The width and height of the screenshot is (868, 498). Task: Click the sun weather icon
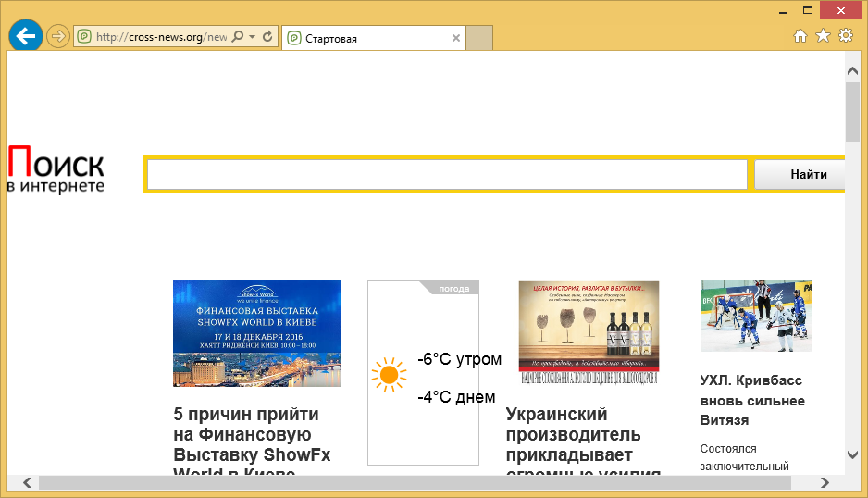tap(389, 375)
